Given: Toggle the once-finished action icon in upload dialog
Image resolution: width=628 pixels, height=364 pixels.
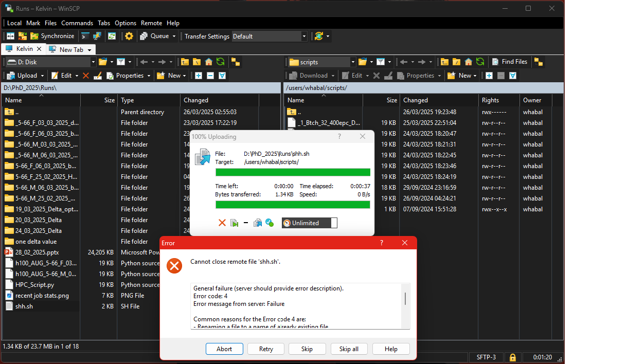Looking at the screenshot, I should (235, 223).
